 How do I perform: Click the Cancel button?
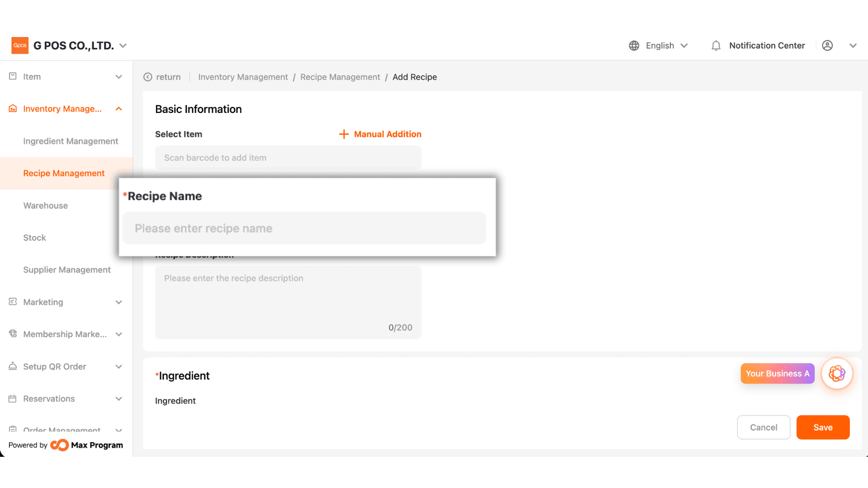click(x=764, y=427)
